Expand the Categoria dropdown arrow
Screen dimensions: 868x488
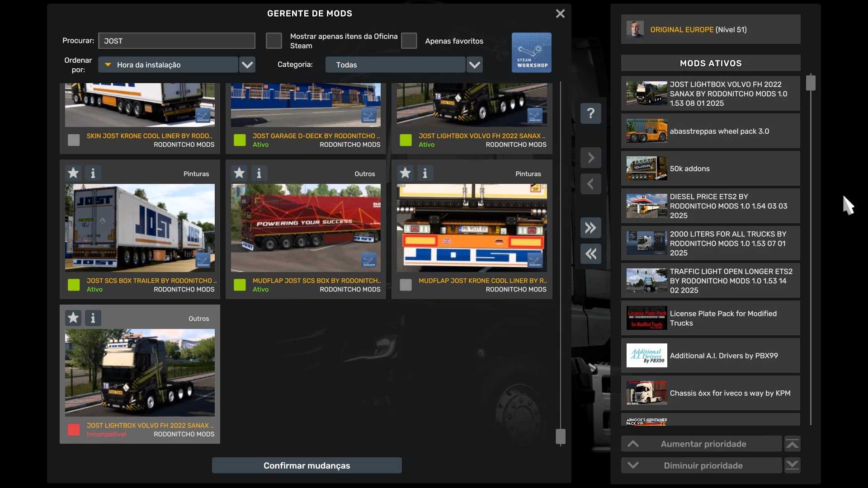pyautogui.click(x=474, y=65)
